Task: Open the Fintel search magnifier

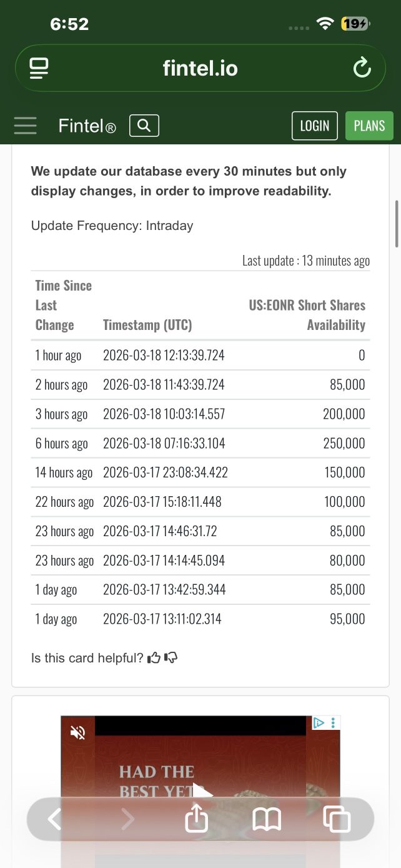Action: click(x=144, y=126)
